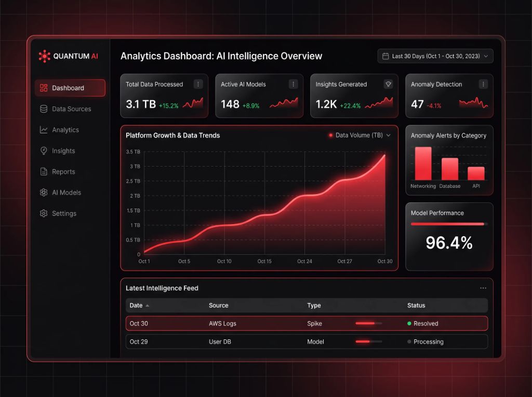Click the Source column header
532x397 pixels.
(219, 306)
